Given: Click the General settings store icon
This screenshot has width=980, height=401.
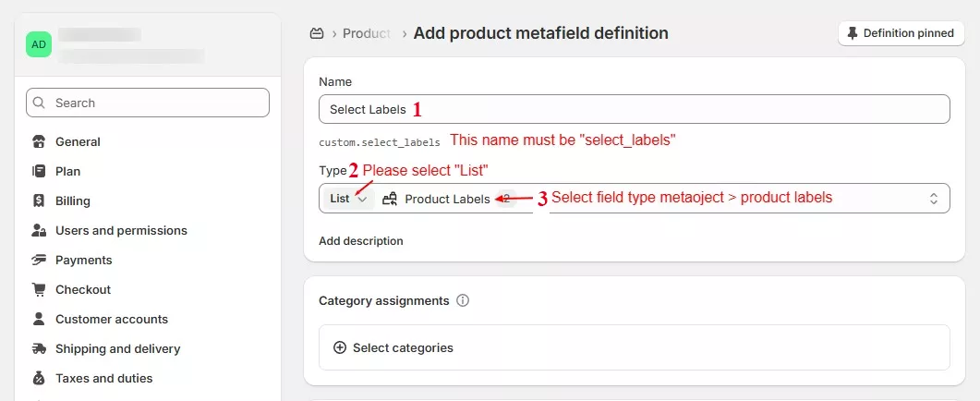Looking at the screenshot, I should click(39, 142).
